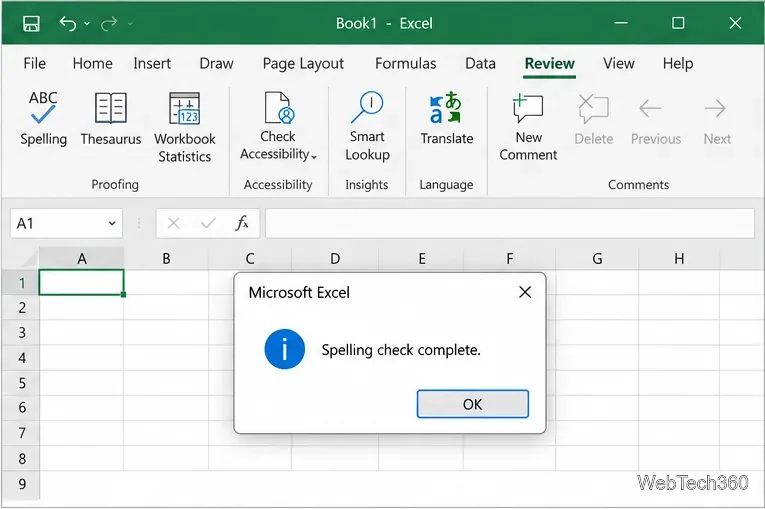Viewport: 765px width, 509px height.
Task: Open the Redo history dropdown arrow
Action: tap(130, 23)
